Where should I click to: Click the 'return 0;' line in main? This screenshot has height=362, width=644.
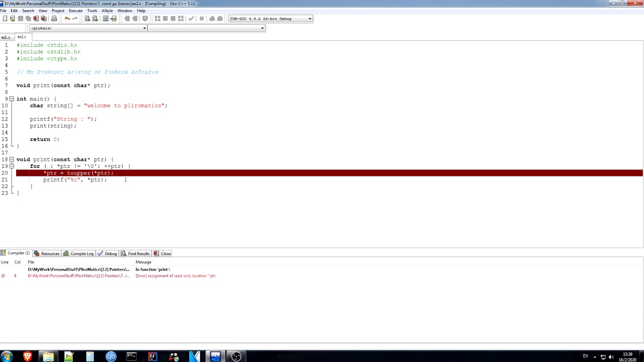[45, 139]
